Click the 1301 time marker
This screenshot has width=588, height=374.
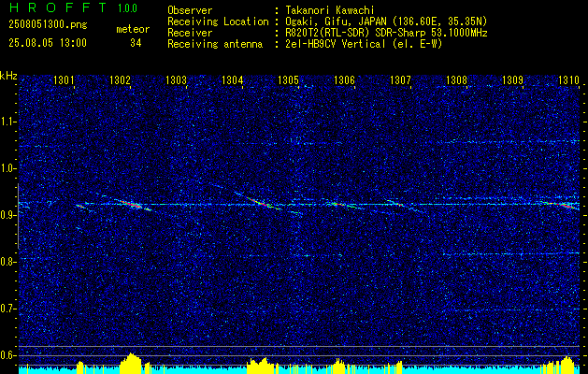pos(64,79)
